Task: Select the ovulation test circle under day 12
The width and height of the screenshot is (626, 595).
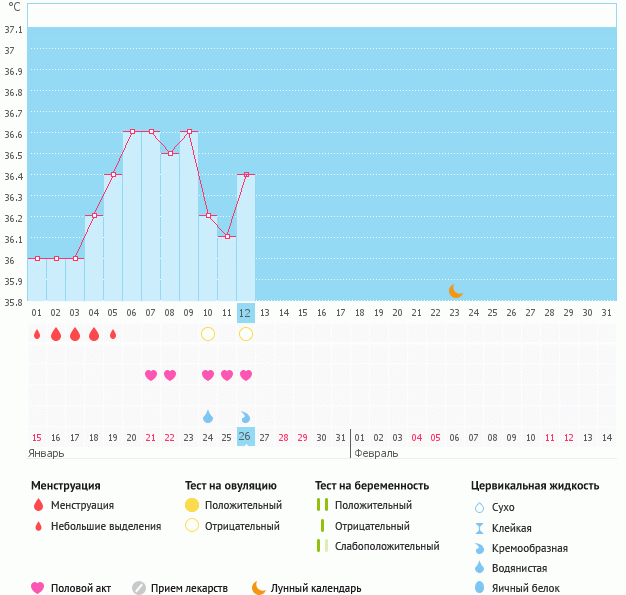Action: click(x=246, y=334)
